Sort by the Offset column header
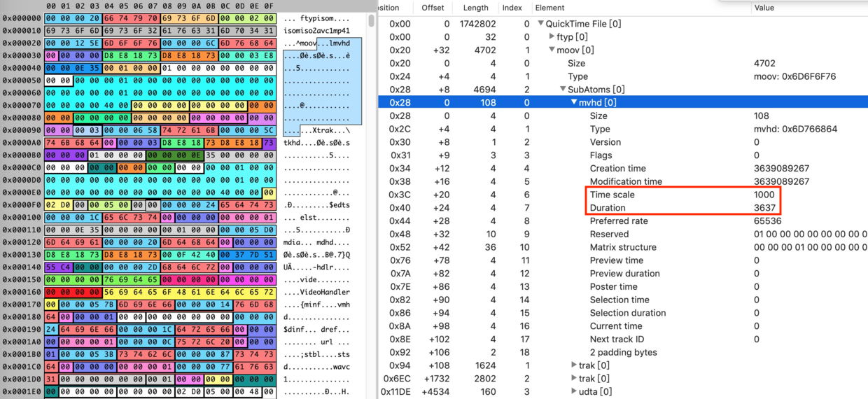The height and width of the screenshot is (399, 868). pos(433,8)
